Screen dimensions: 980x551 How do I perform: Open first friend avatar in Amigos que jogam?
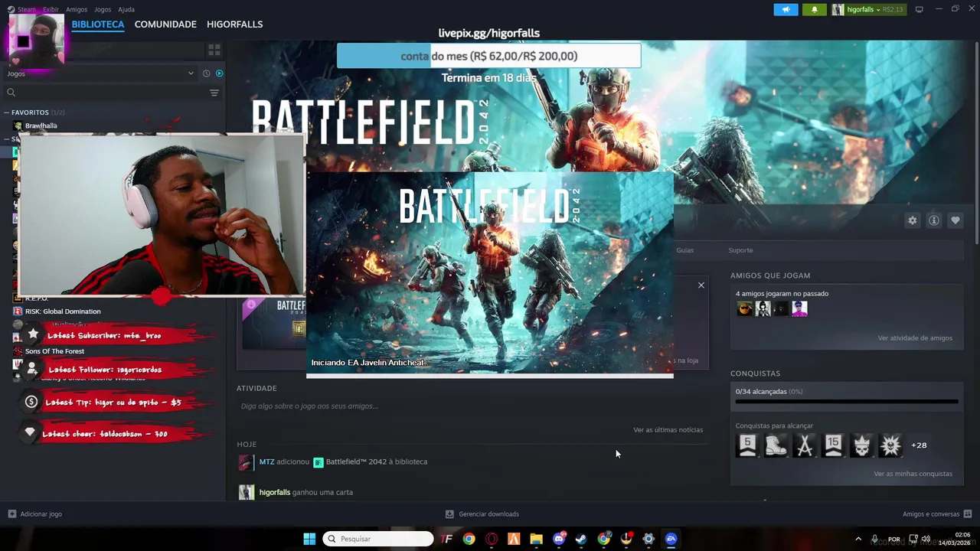coord(744,308)
